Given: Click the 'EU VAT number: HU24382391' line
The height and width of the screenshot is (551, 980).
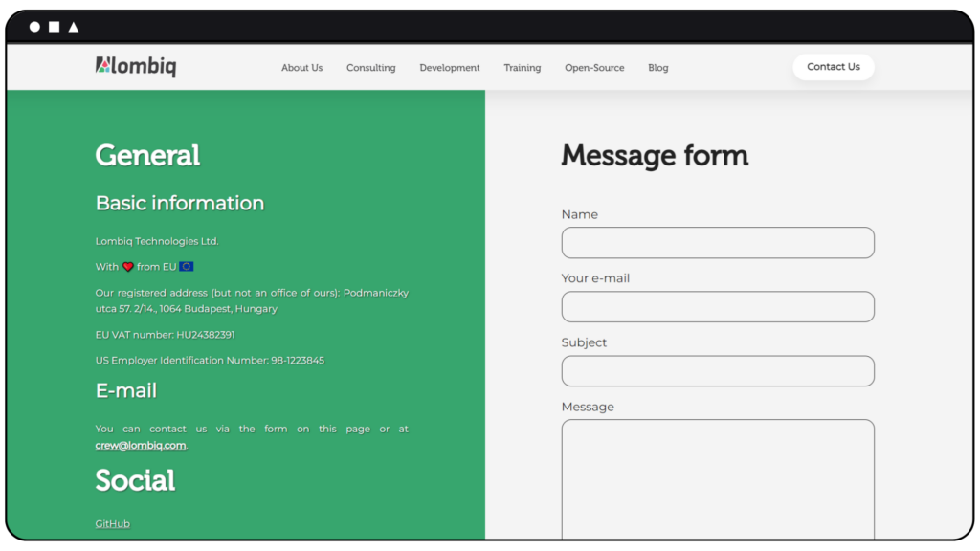Looking at the screenshot, I should [165, 334].
